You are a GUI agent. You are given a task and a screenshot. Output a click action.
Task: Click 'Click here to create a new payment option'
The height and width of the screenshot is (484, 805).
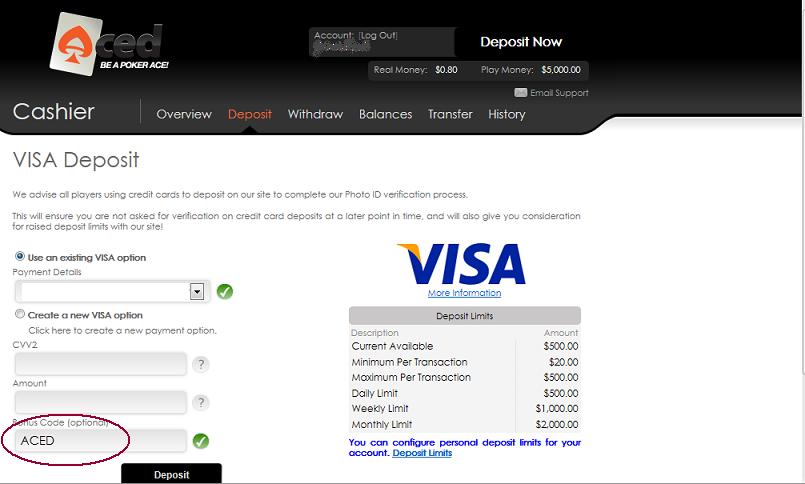pyautogui.click(x=123, y=331)
